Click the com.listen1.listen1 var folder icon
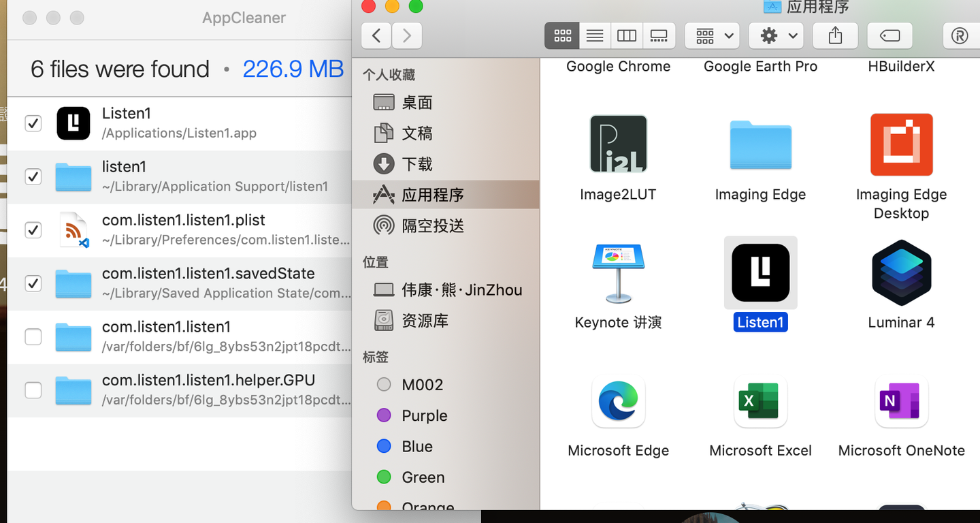 coord(73,336)
